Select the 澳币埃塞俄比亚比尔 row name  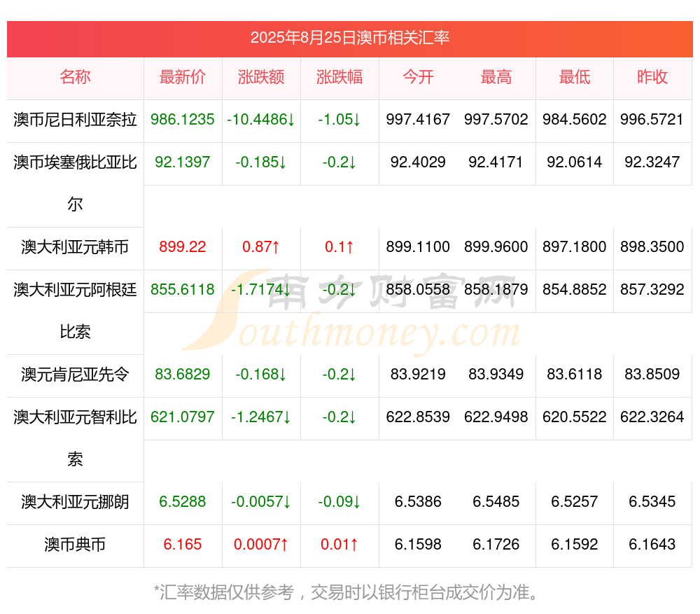[75, 183]
